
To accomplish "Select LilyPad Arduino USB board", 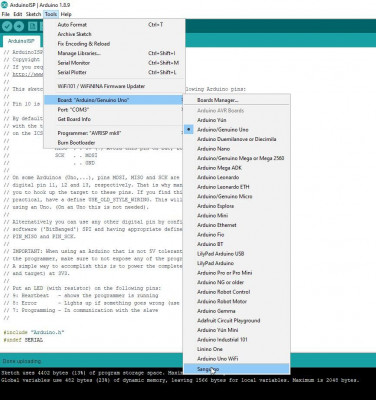I will click(x=237, y=254).
